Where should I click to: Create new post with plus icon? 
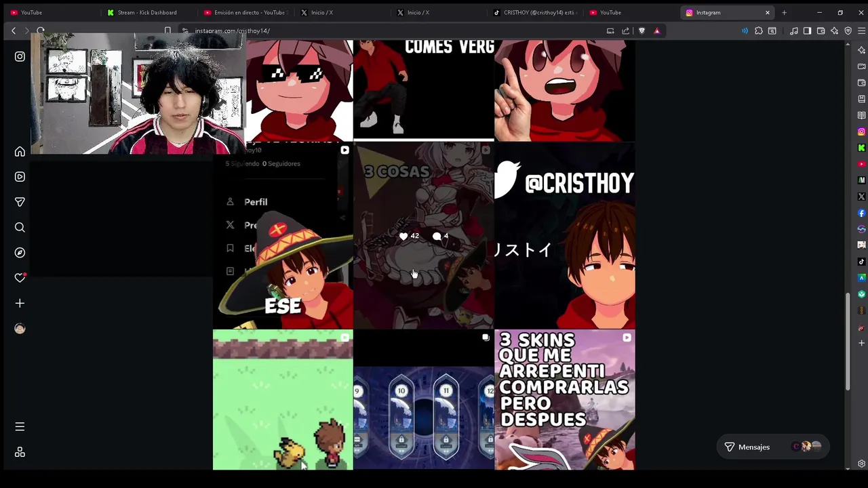[x=20, y=304]
